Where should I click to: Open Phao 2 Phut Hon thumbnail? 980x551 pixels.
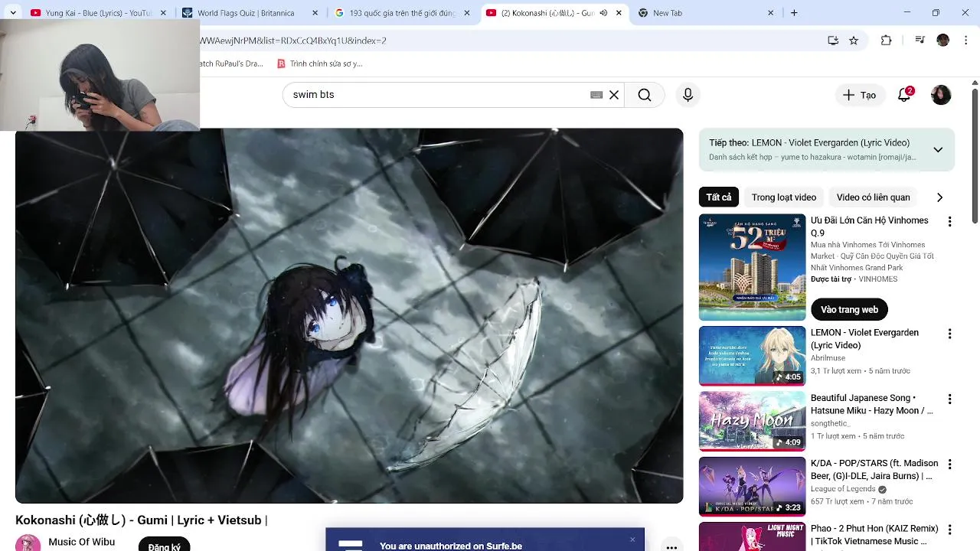tap(752, 536)
